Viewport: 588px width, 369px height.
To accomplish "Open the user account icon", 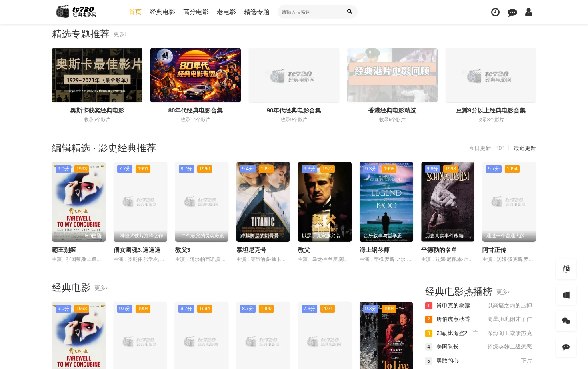I will pyautogui.click(x=528, y=12).
